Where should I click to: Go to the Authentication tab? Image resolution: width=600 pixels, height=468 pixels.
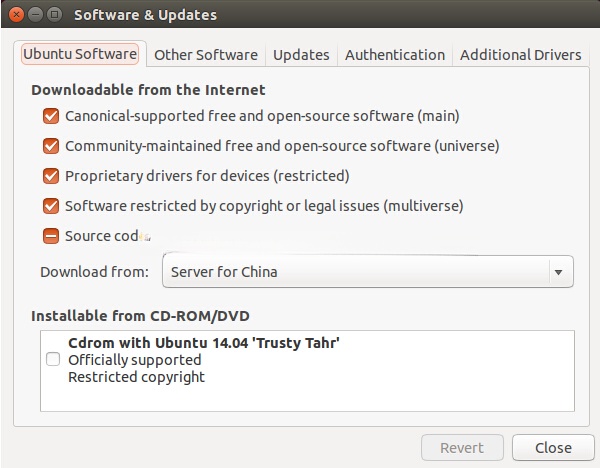[394, 55]
